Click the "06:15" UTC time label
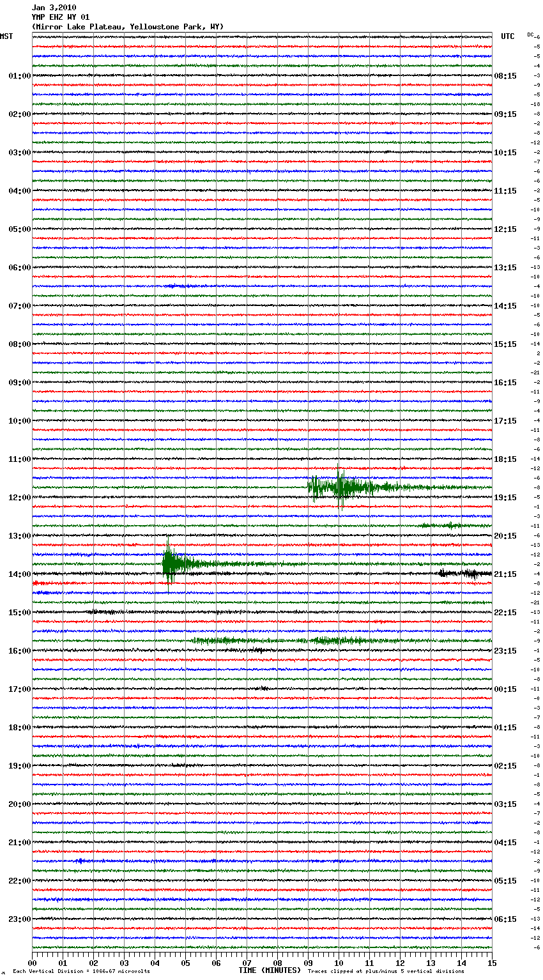The image size is (543, 980). click(x=505, y=919)
